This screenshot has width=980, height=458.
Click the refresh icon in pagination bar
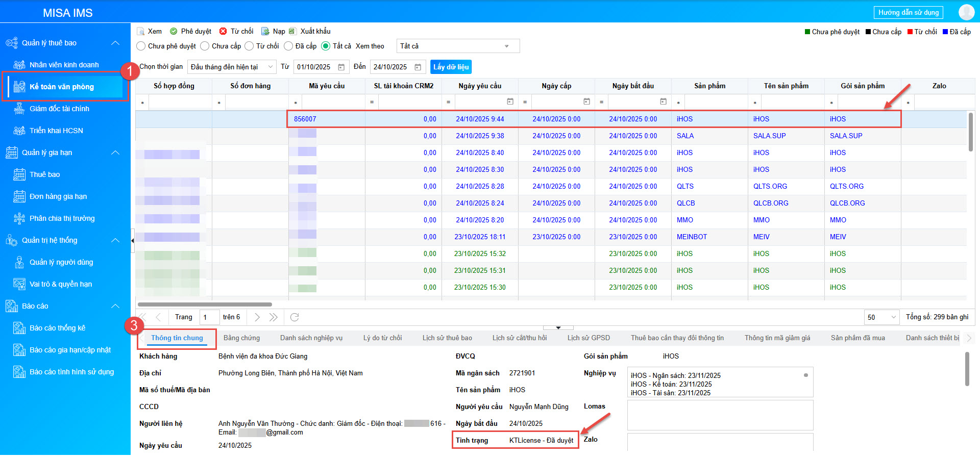(295, 317)
